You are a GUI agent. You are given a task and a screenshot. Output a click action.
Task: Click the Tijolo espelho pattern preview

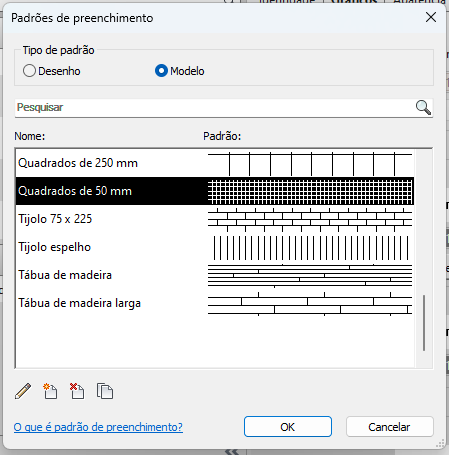(x=310, y=248)
